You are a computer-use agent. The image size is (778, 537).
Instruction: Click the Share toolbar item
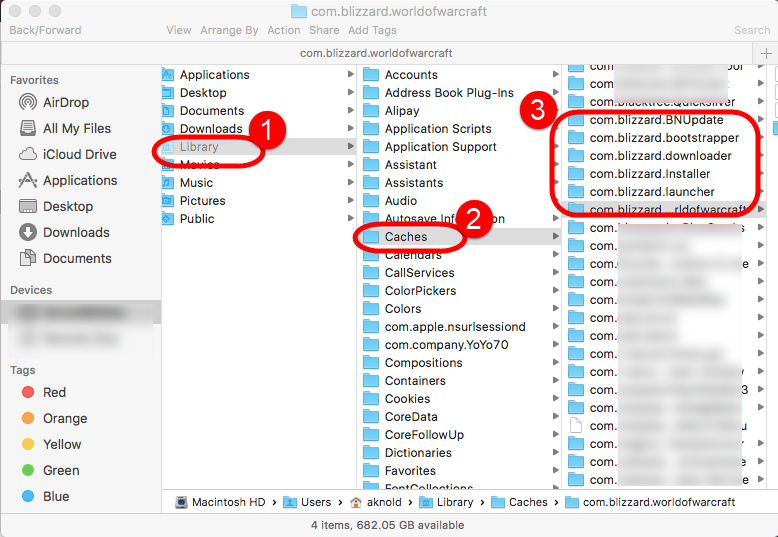coord(324,30)
